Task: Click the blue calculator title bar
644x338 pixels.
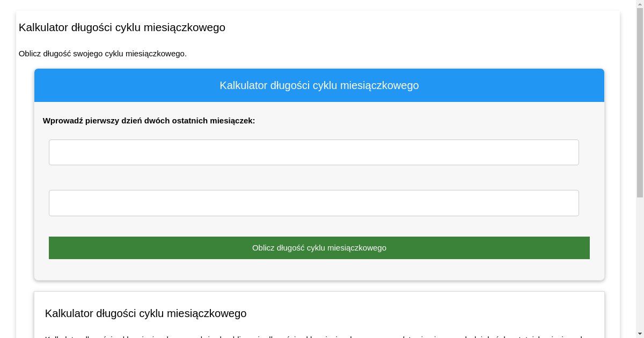Action: (x=319, y=85)
